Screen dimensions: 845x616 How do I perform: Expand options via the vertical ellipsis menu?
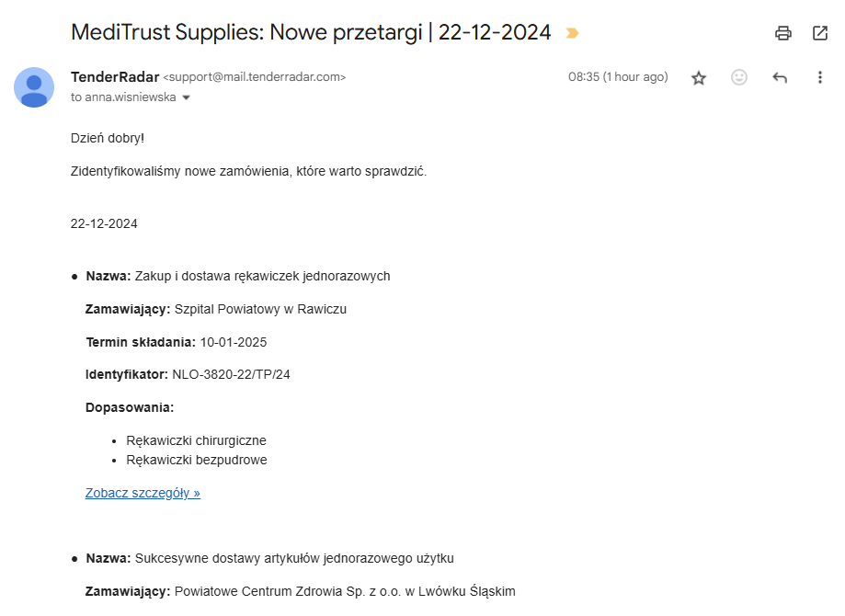click(x=820, y=77)
